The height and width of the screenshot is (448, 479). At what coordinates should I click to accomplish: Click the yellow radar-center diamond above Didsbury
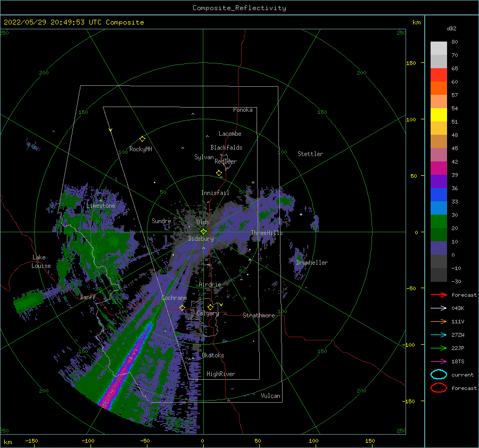(203, 232)
